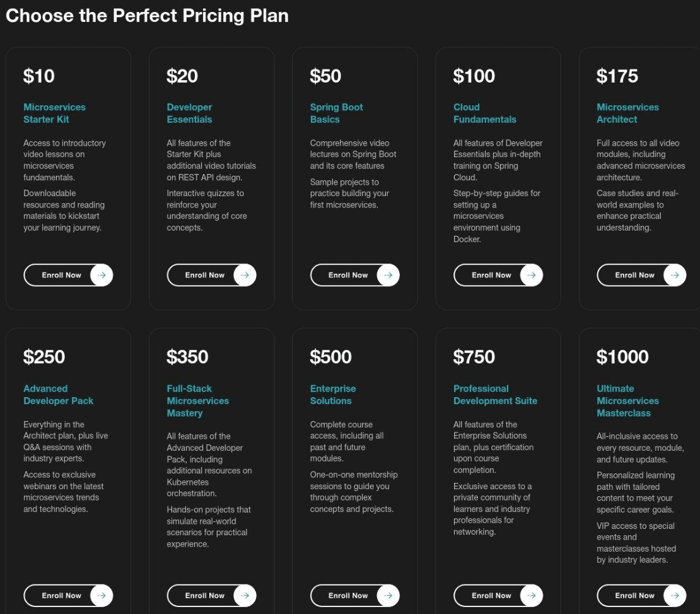The image size is (700, 614).
Task: Click the arrow icon on Microservices Starter Kit enroll button
Action: click(101, 275)
